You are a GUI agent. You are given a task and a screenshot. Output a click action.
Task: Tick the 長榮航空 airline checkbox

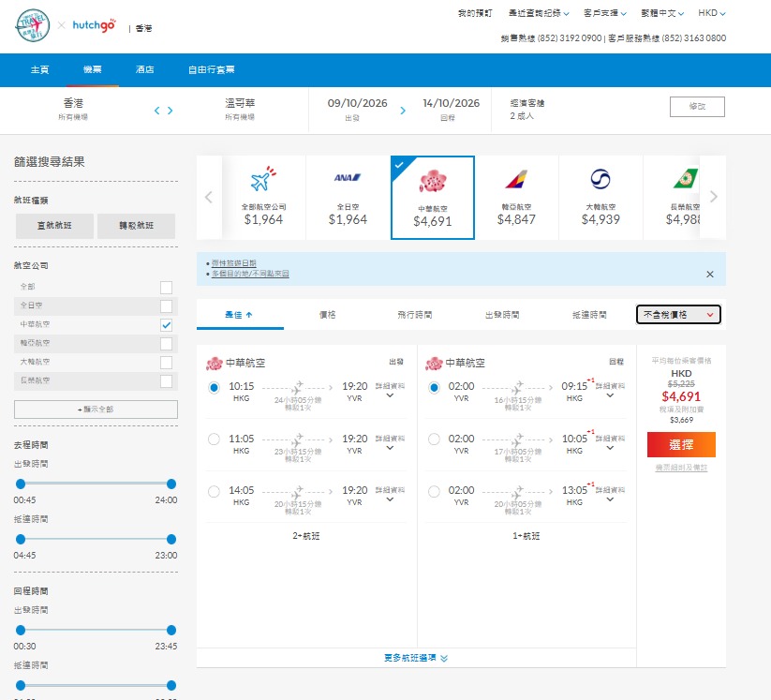point(166,380)
